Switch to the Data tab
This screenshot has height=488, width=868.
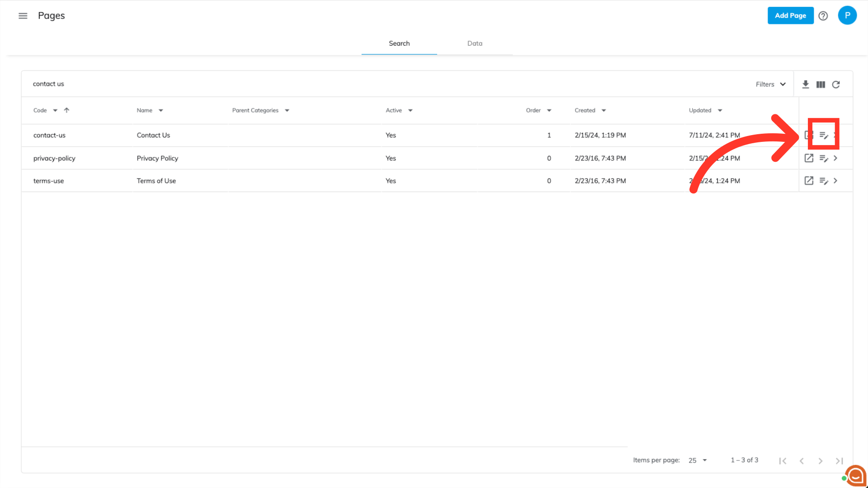click(475, 43)
